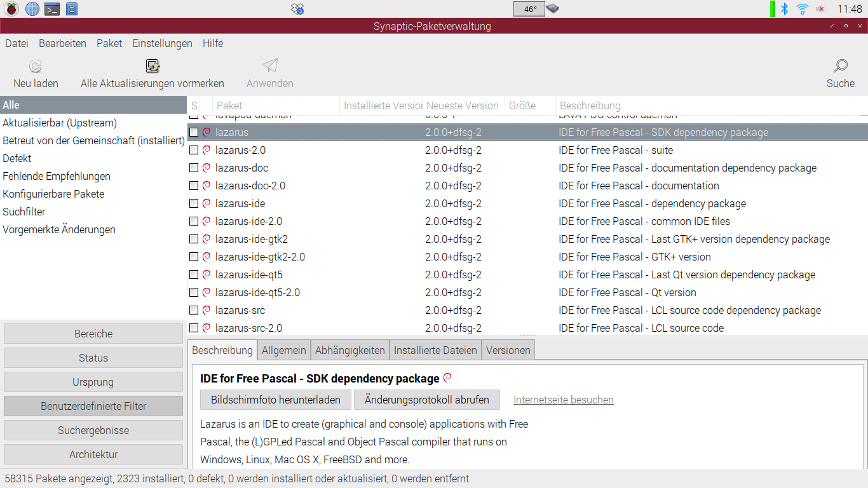Toggle the lazarus-ide package checkbox
The image size is (868, 488).
click(194, 203)
